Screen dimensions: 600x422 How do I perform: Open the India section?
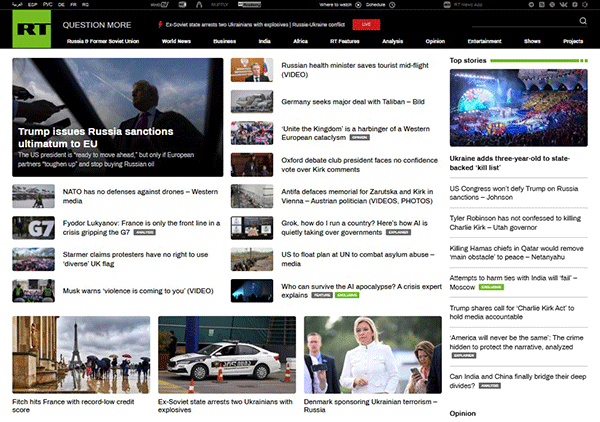tap(264, 41)
